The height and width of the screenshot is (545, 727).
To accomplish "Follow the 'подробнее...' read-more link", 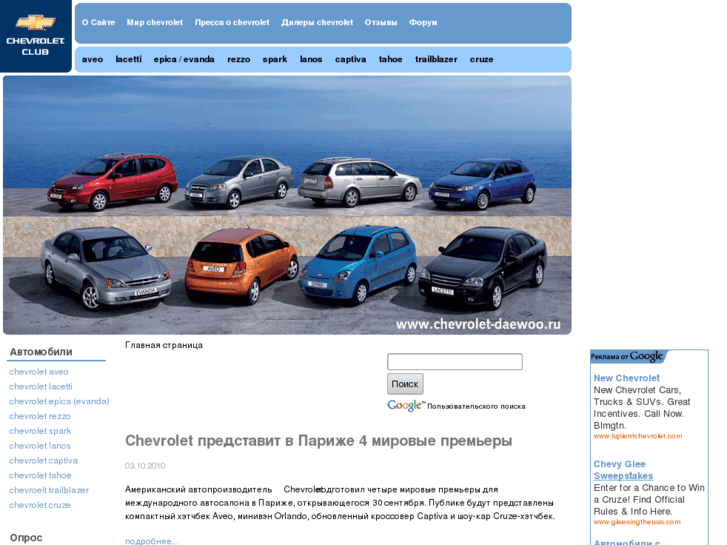I will click(x=152, y=541).
